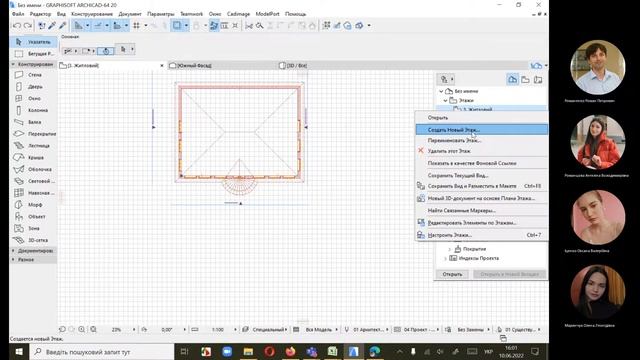Open the Вся Модель structure display dropdown
The image size is (640, 360).
tap(320, 329)
